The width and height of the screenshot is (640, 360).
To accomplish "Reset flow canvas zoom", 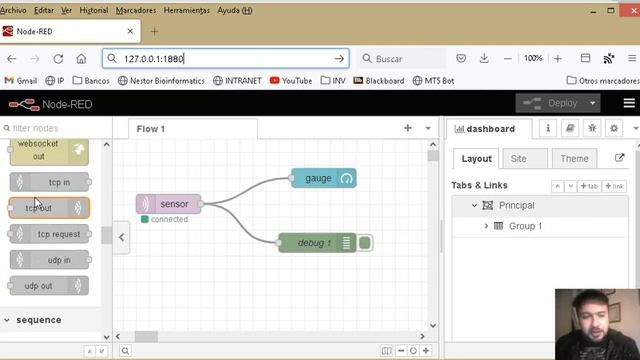I will [413, 351].
